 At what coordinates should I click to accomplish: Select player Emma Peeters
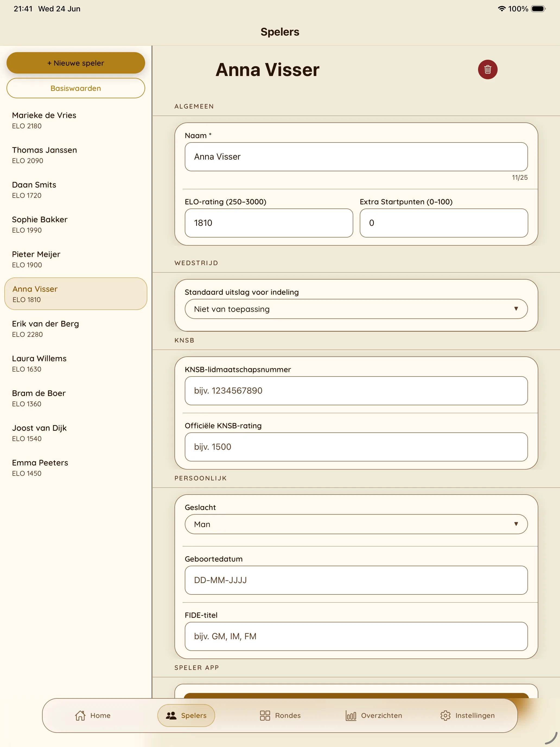tap(76, 468)
